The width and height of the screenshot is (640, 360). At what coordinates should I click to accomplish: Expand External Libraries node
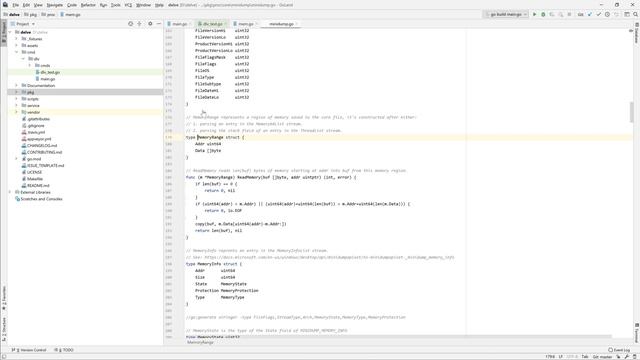(x=11, y=192)
